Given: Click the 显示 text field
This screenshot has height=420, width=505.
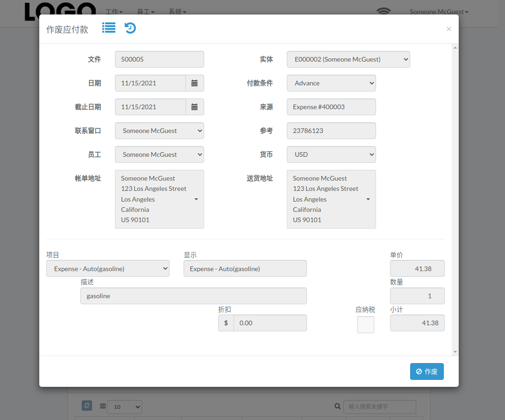Looking at the screenshot, I should click(245, 268).
